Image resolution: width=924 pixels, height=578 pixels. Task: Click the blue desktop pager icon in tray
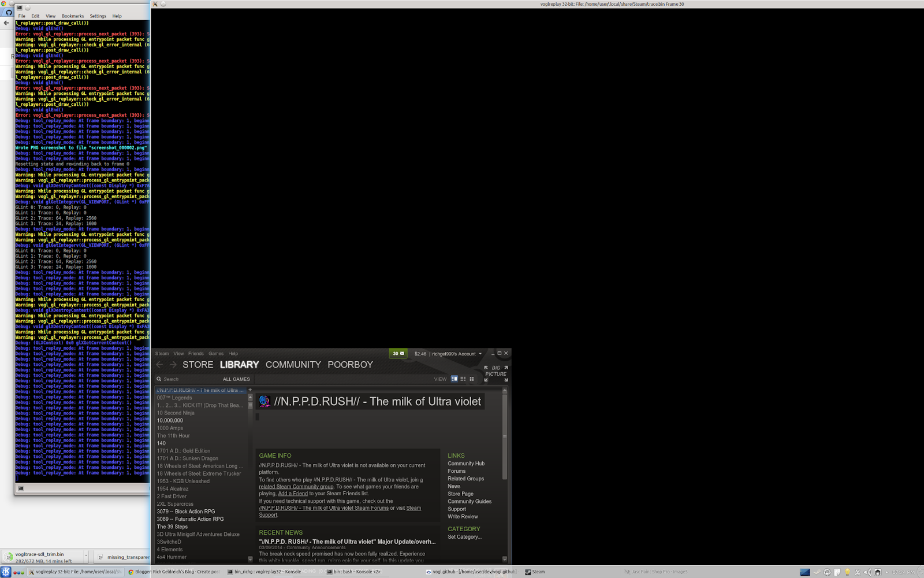click(x=805, y=572)
